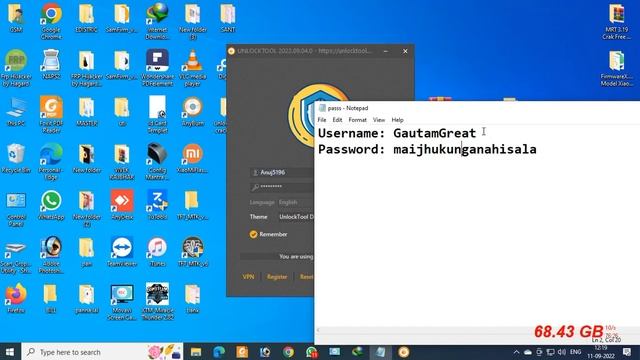Open Firefox from the desktop
This screenshot has height=360, width=640.
tap(16, 299)
